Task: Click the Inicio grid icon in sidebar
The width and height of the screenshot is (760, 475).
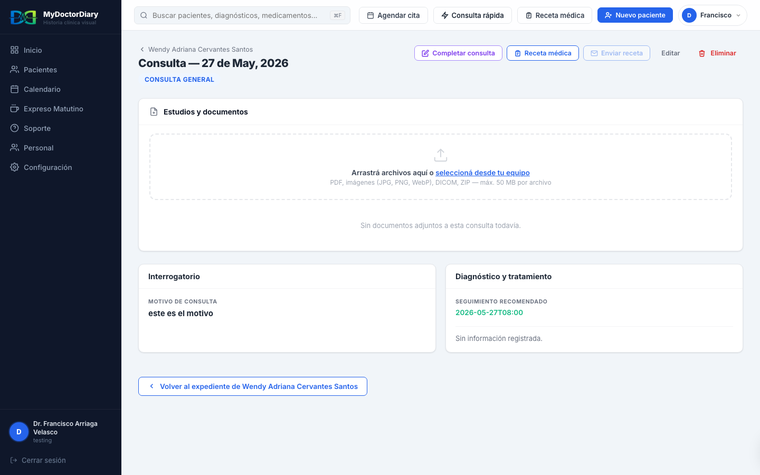Action: (15, 50)
